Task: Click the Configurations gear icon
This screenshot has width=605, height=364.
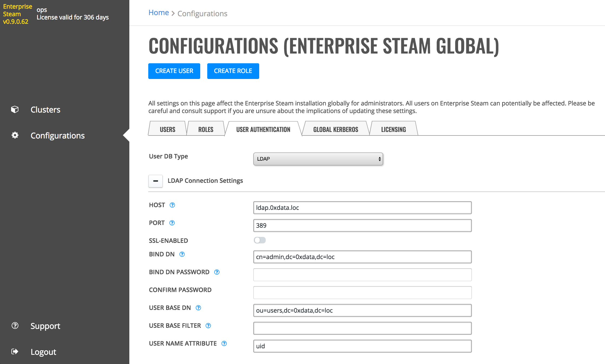Action: coord(15,135)
